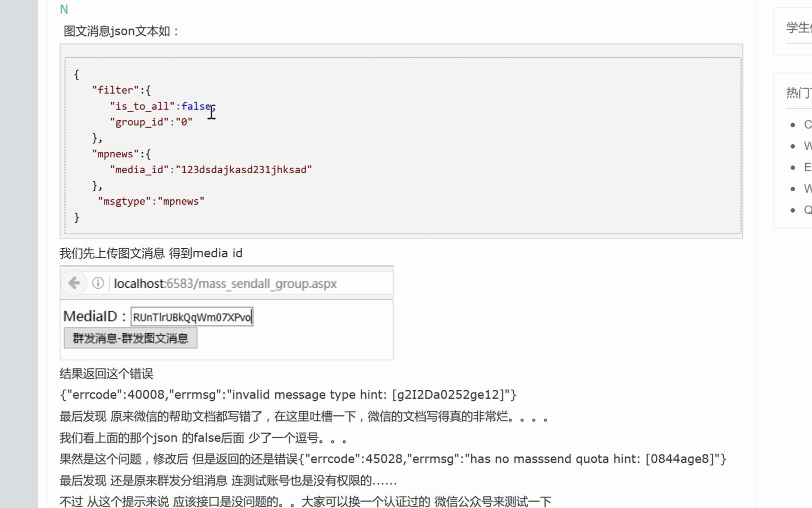Click the "group_id":"0" line in code
Screen dimensions: 812x508
pos(151,122)
